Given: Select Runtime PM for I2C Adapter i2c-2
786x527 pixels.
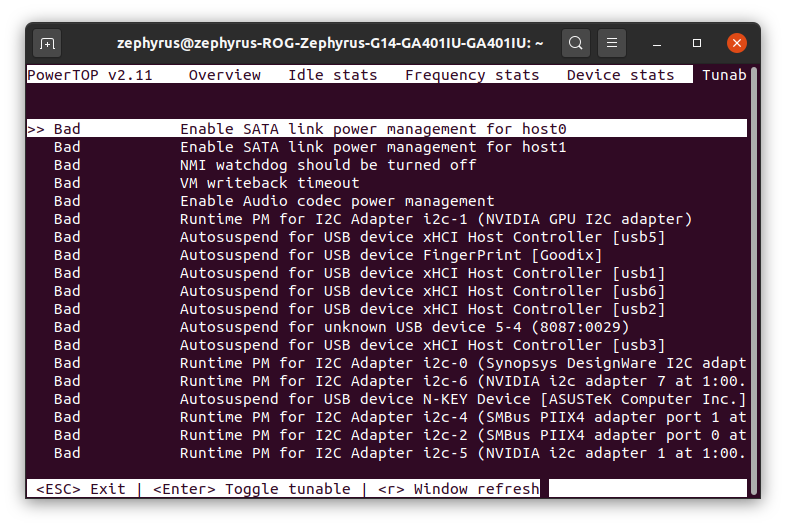Looking at the screenshot, I should tap(386, 436).
